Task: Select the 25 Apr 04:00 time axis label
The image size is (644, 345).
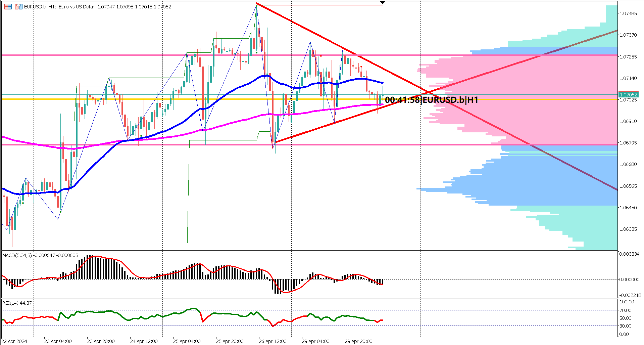Action: 187,341
